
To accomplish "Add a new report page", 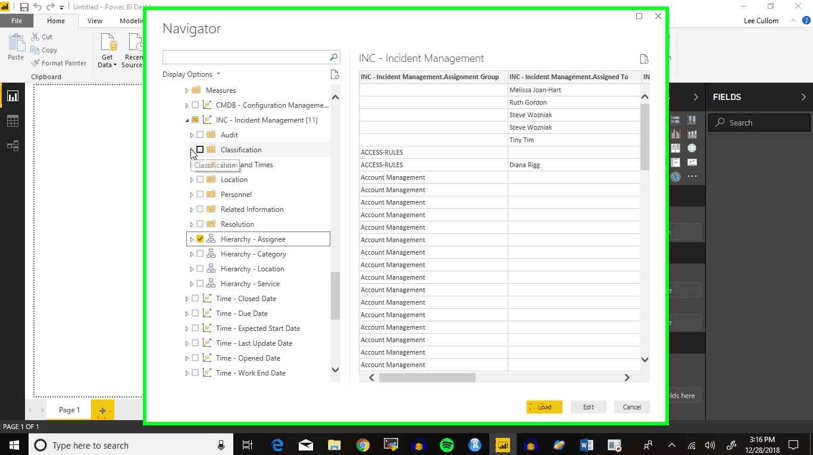I will [102, 410].
